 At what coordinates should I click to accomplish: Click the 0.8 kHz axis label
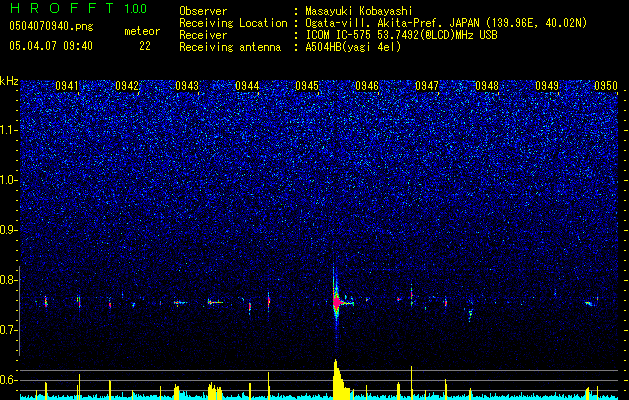click(9, 280)
